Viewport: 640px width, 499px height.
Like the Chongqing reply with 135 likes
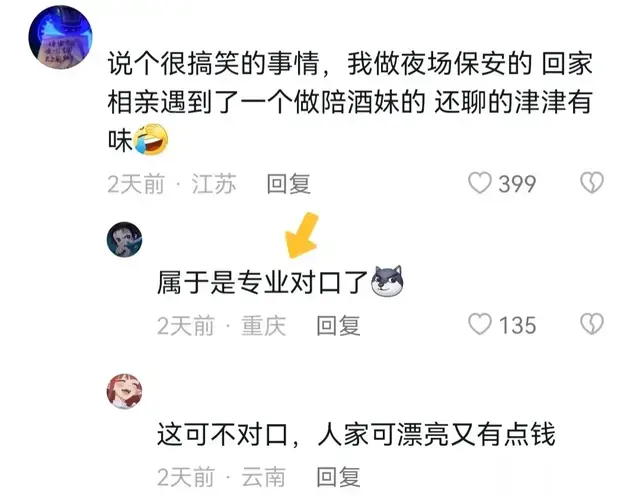pyautogui.click(x=480, y=324)
